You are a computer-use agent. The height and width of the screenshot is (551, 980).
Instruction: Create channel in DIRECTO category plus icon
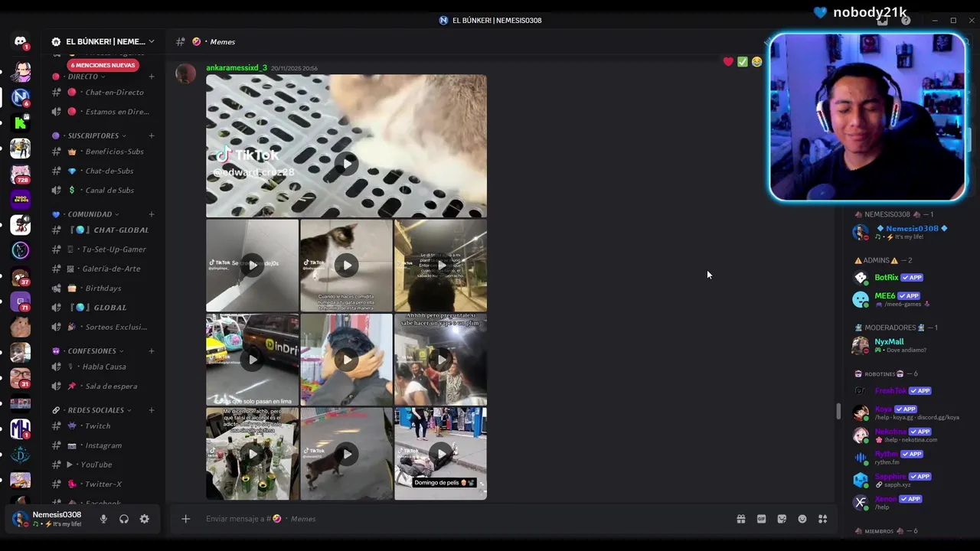[152, 77]
